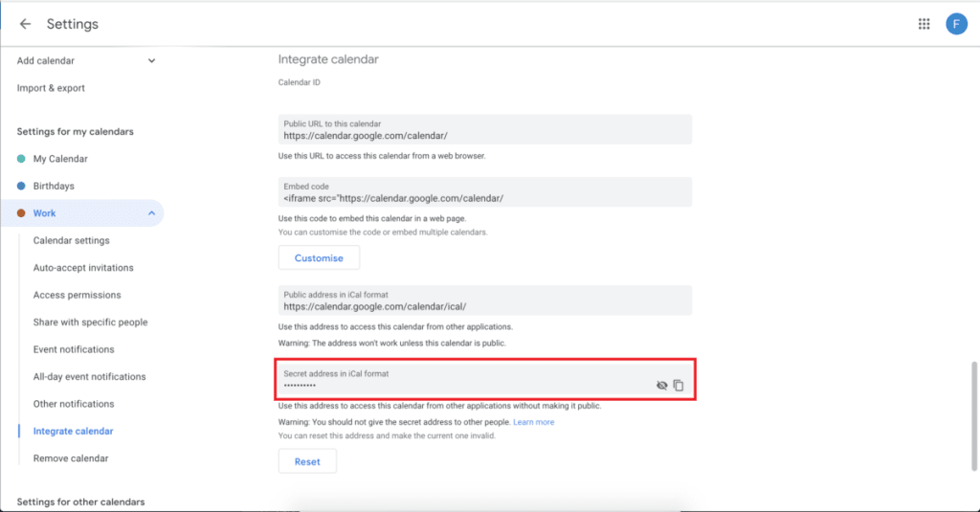
Task: Select Public address in iCal field
Action: coord(485,301)
